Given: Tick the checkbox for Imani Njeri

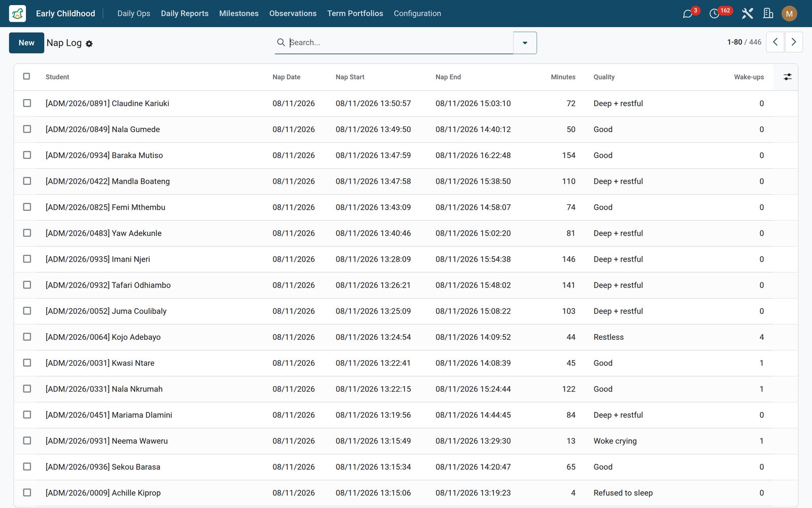Looking at the screenshot, I should click(27, 259).
